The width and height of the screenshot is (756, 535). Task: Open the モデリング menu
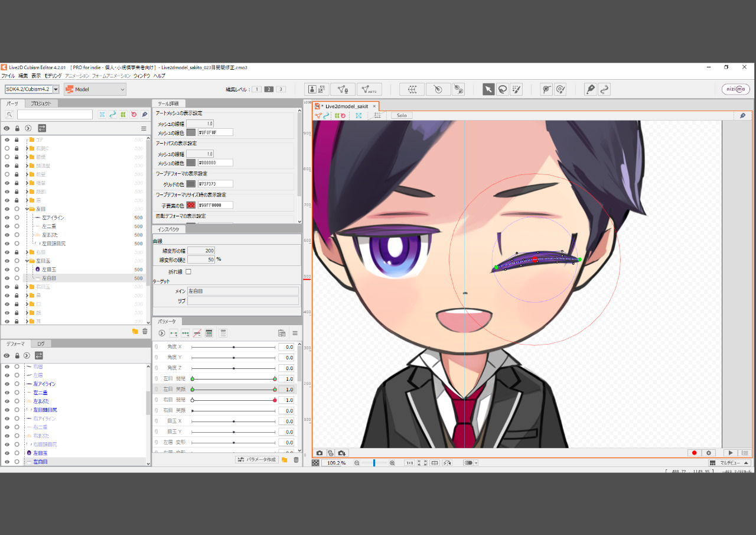tap(53, 76)
